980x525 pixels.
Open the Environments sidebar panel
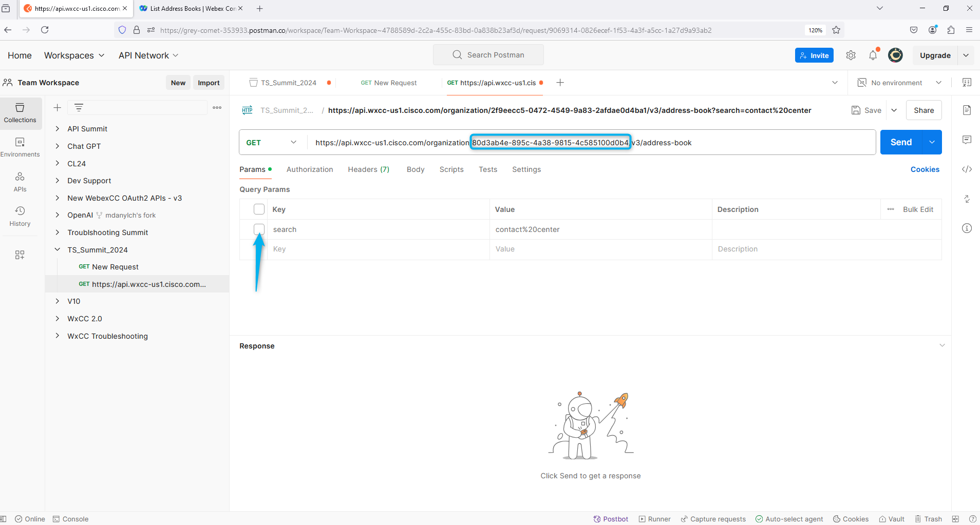click(20, 147)
